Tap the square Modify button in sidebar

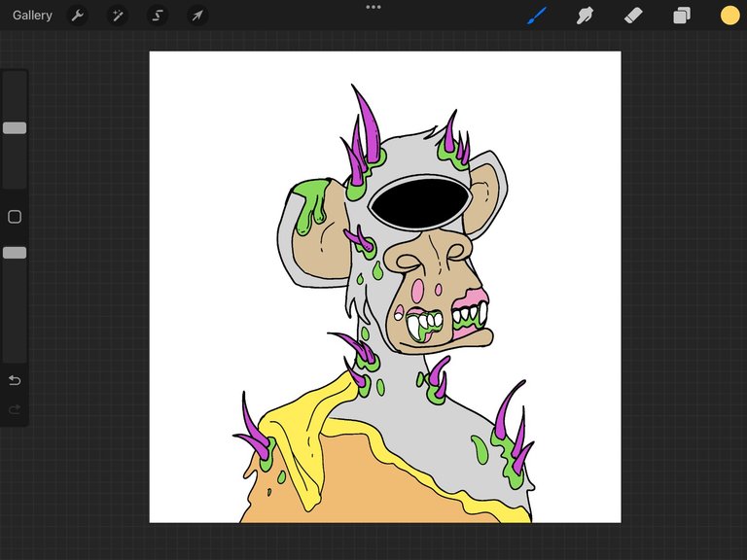click(15, 217)
